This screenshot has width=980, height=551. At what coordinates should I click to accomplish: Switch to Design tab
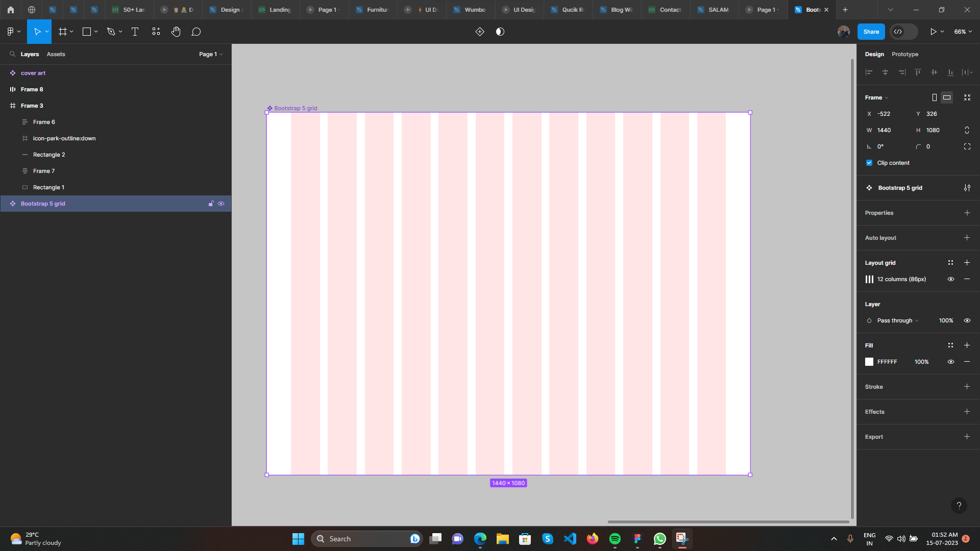874,54
